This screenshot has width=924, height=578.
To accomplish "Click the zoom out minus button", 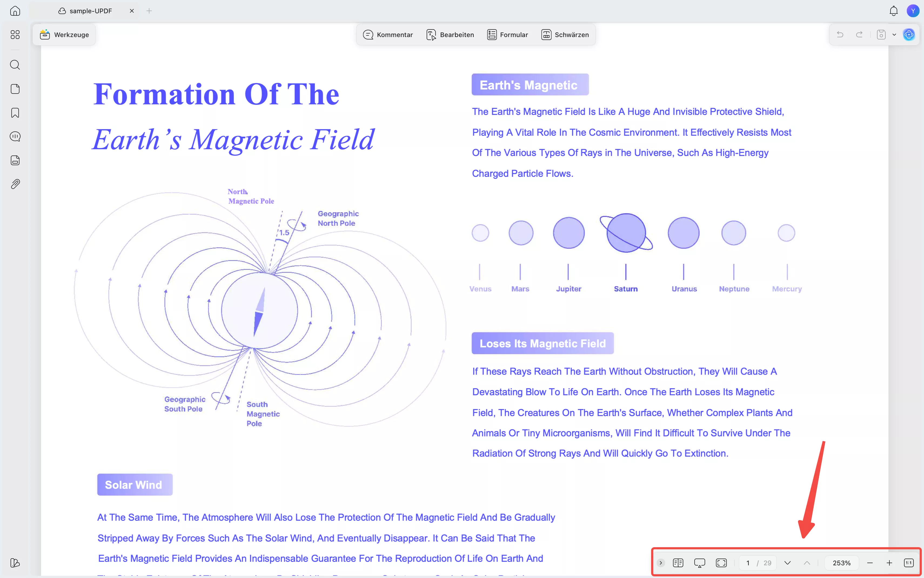I will [870, 563].
